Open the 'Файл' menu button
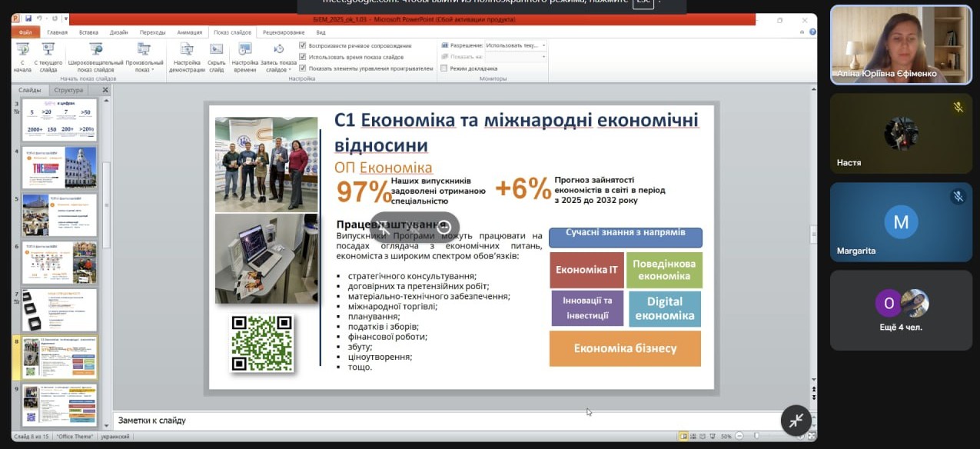 click(x=25, y=32)
